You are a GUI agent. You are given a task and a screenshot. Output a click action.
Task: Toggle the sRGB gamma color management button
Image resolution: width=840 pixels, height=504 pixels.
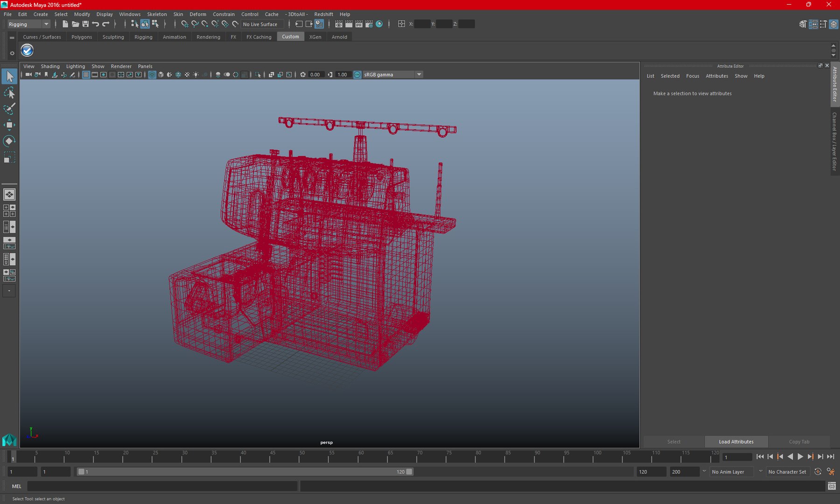click(357, 75)
